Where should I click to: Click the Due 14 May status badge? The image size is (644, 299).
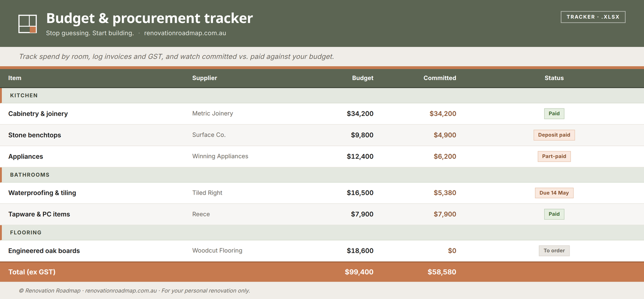point(554,193)
